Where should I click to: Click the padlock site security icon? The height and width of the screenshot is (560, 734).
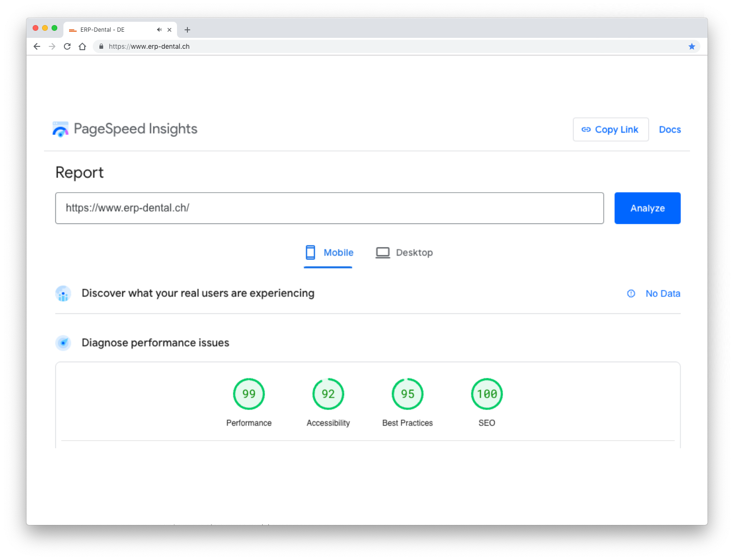pyautogui.click(x=101, y=46)
